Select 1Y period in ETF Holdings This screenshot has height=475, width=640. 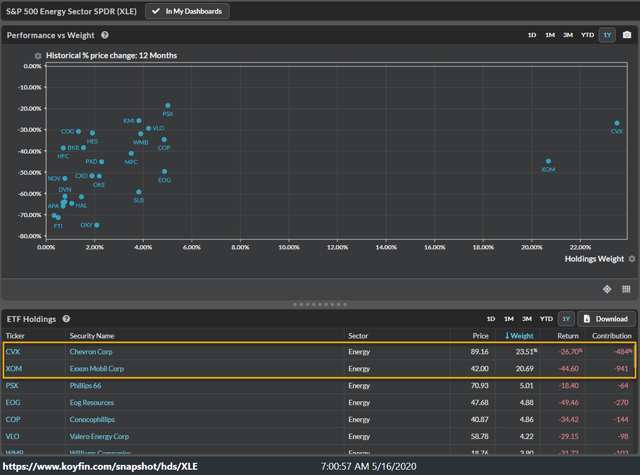566,319
